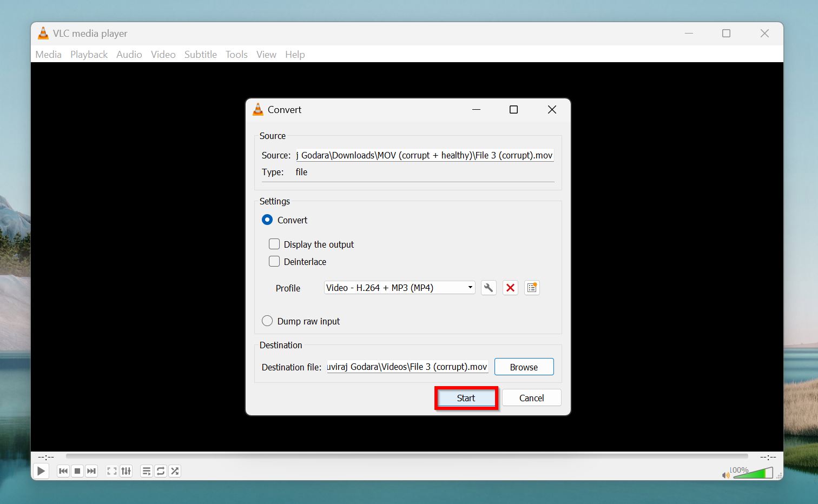Check the Display the output option
Image resolution: width=818 pixels, height=504 pixels.
[x=274, y=244]
